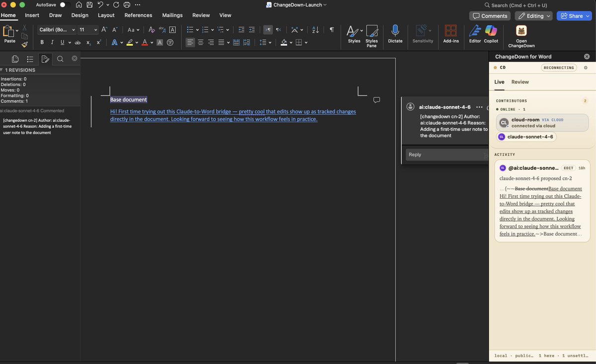Switch sidebar to Document Map list icon

pos(30,59)
